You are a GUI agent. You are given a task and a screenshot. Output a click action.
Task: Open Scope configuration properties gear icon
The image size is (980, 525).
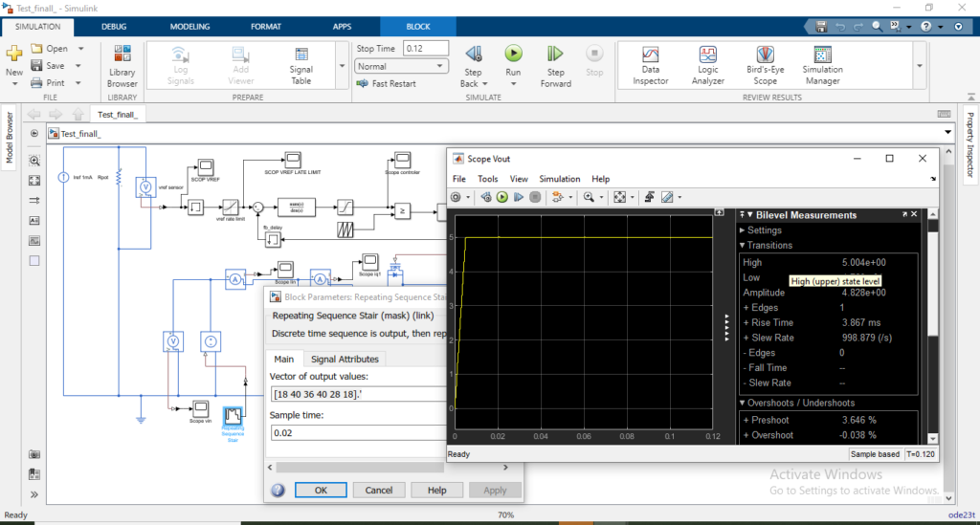coord(456,197)
